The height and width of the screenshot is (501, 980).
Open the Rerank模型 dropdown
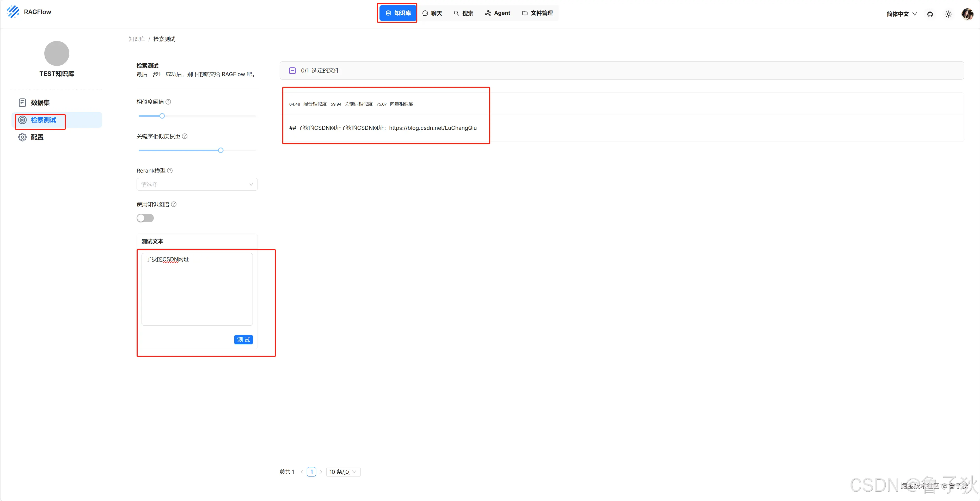tap(197, 185)
